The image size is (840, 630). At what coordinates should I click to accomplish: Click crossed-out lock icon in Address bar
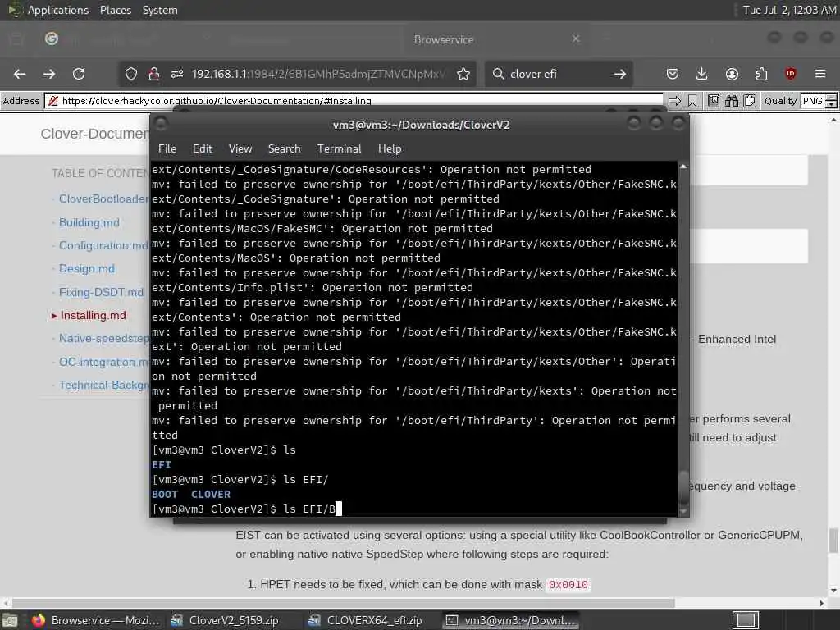(x=53, y=101)
